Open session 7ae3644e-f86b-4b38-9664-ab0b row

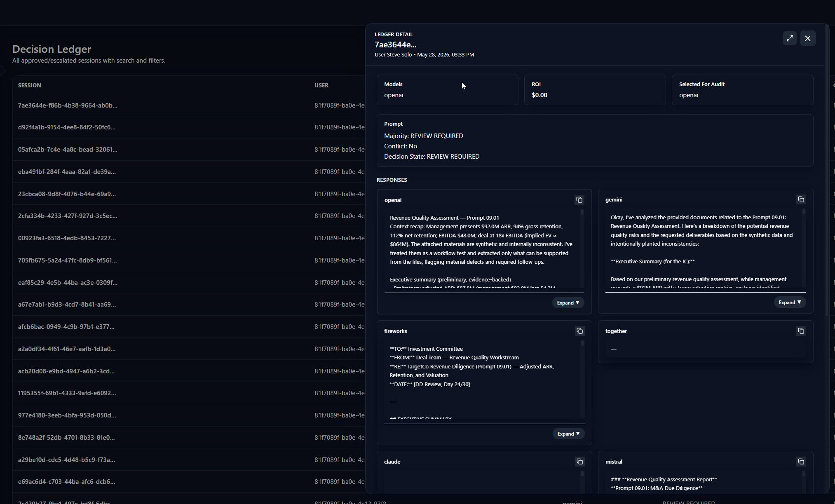point(189,105)
